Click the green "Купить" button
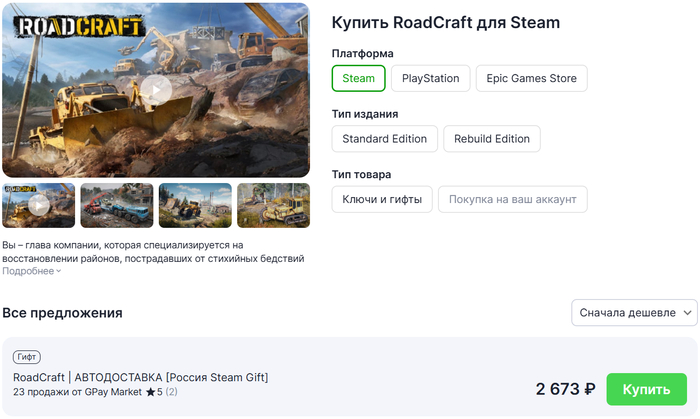This screenshot has width=700, height=419. point(647,389)
